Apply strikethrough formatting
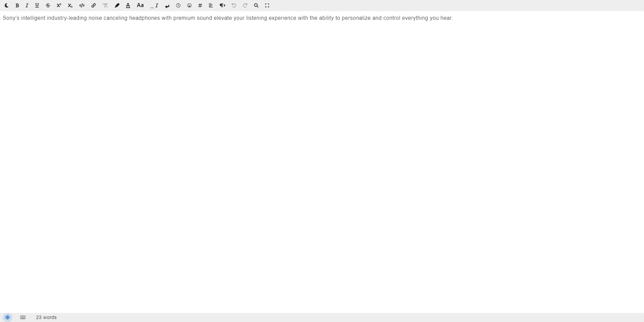 click(x=48, y=5)
